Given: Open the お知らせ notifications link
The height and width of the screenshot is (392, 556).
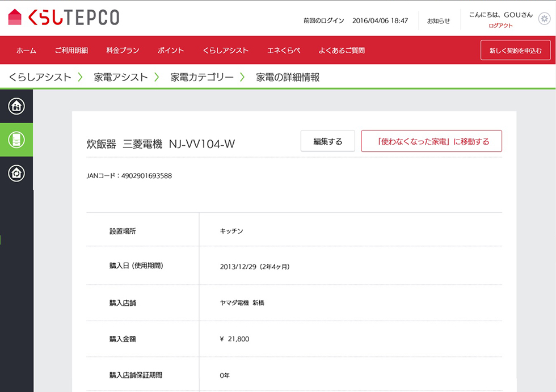Looking at the screenshot, I should 439,21.
